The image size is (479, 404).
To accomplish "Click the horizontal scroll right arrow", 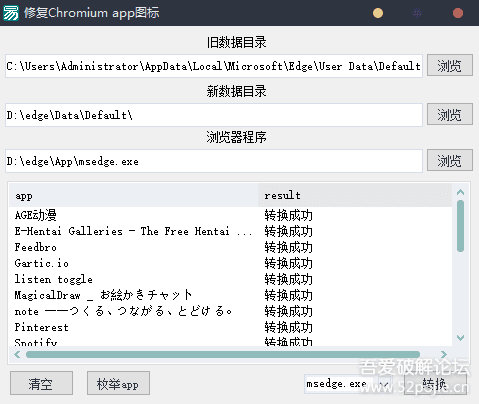I will (x=444, y=354).
